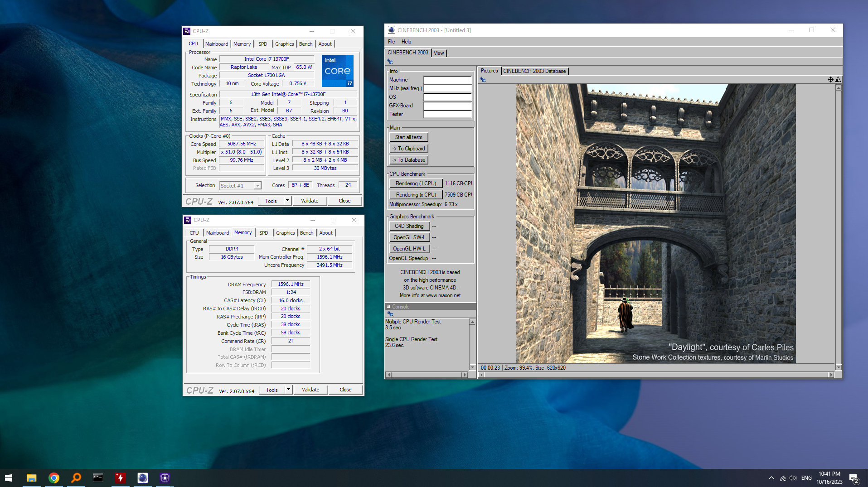Click Close button in lower CPU-Z window
Image resolution: width=868 pixels, height=487 pixels.
tap(345, 390)
